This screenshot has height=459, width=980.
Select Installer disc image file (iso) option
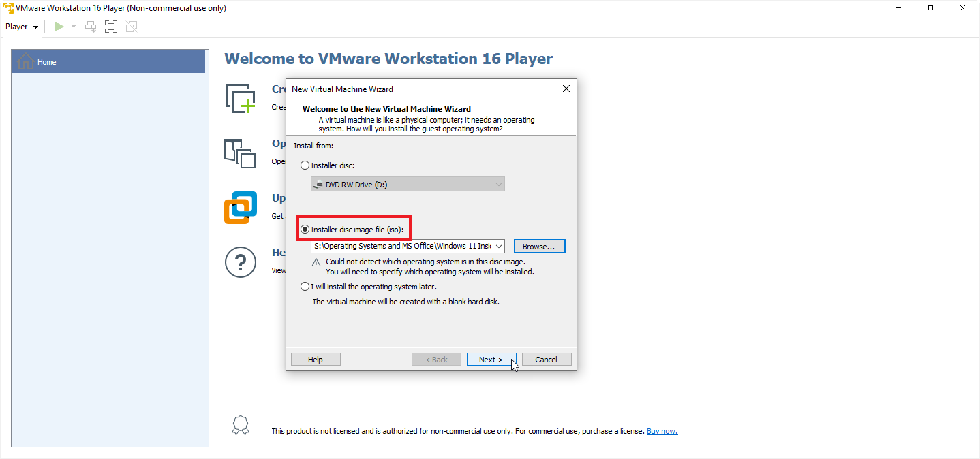[x=305, y=229]
